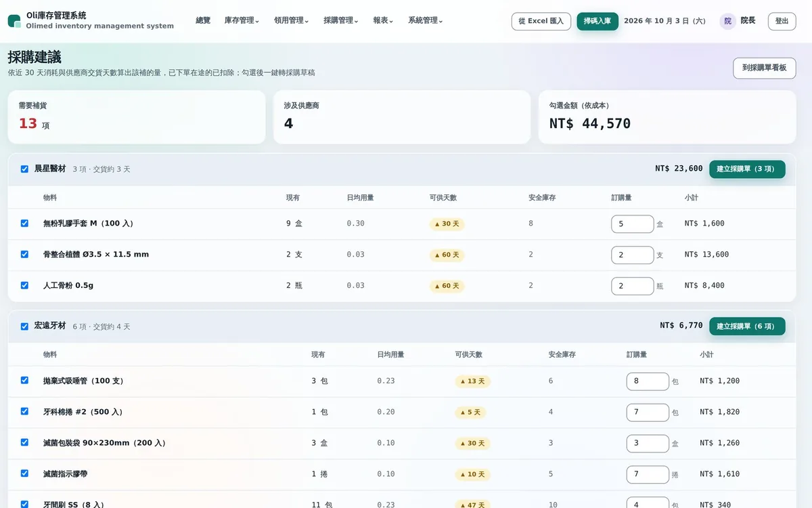Start 掃碼入庫 barcode stock-in
812x508 pixels.
[x=597, y=21]
